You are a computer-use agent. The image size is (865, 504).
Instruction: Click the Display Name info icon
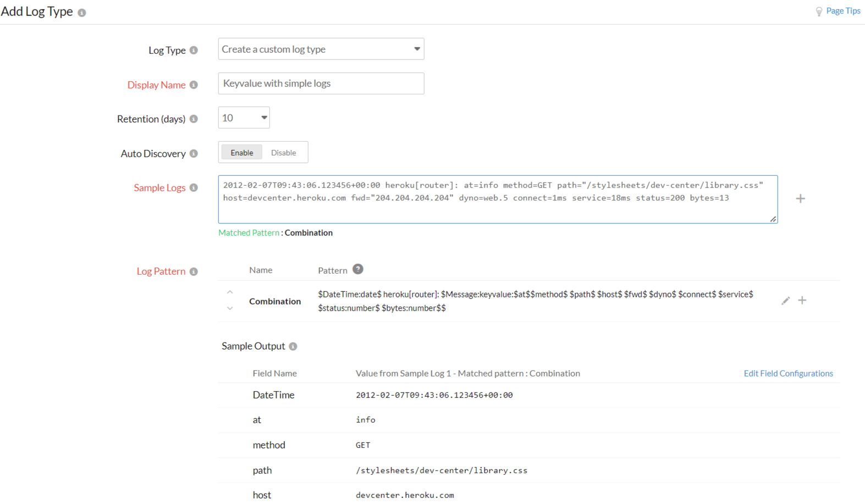click(194, 85)
